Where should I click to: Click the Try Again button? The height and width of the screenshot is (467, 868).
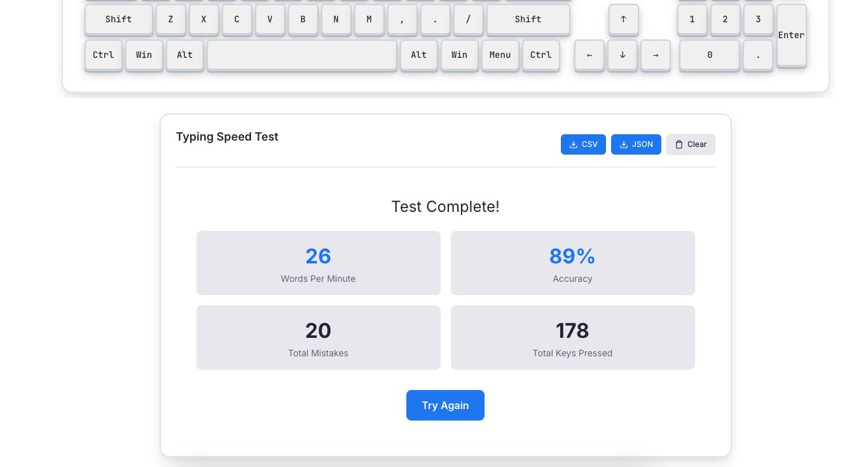[x=445, y=405]
